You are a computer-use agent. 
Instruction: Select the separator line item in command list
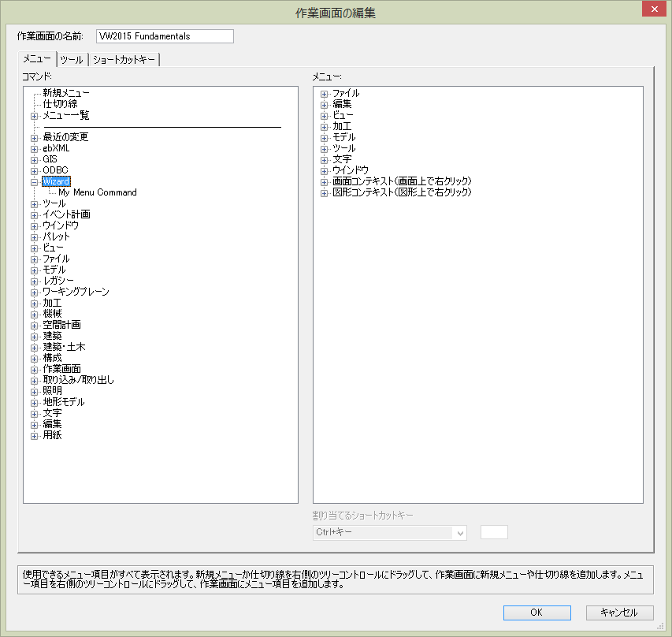tap(162, 127)
